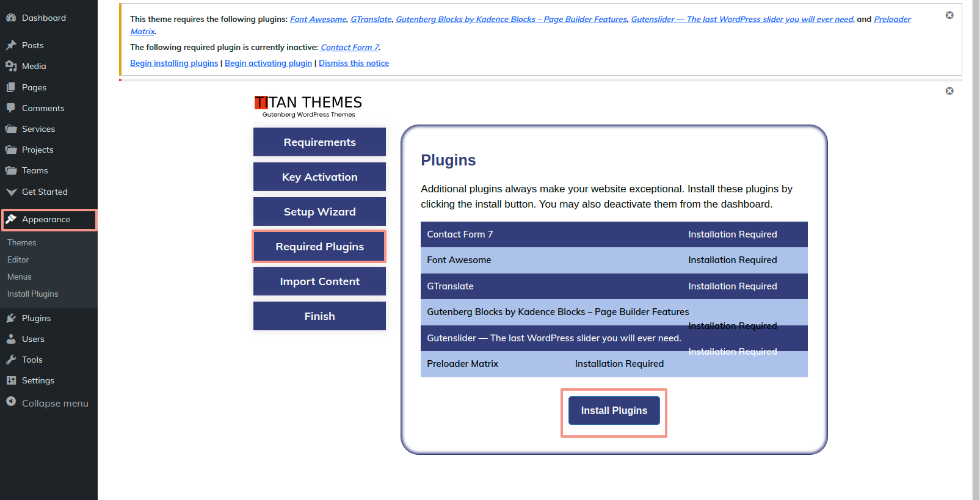
Task: Open the Contact Form 7 link
Action: pyautogui.click(x=350, y=47)
